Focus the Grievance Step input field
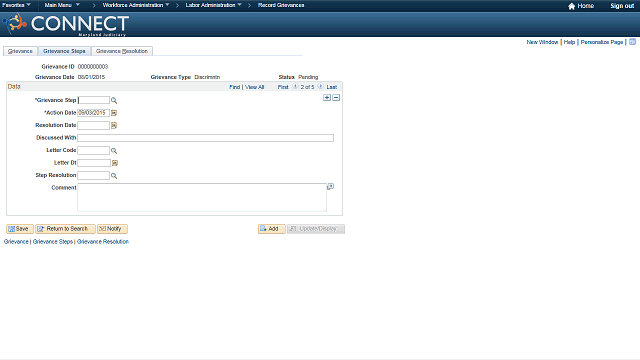The width and height of the screenshot is (640, 360). coord(93,100)
